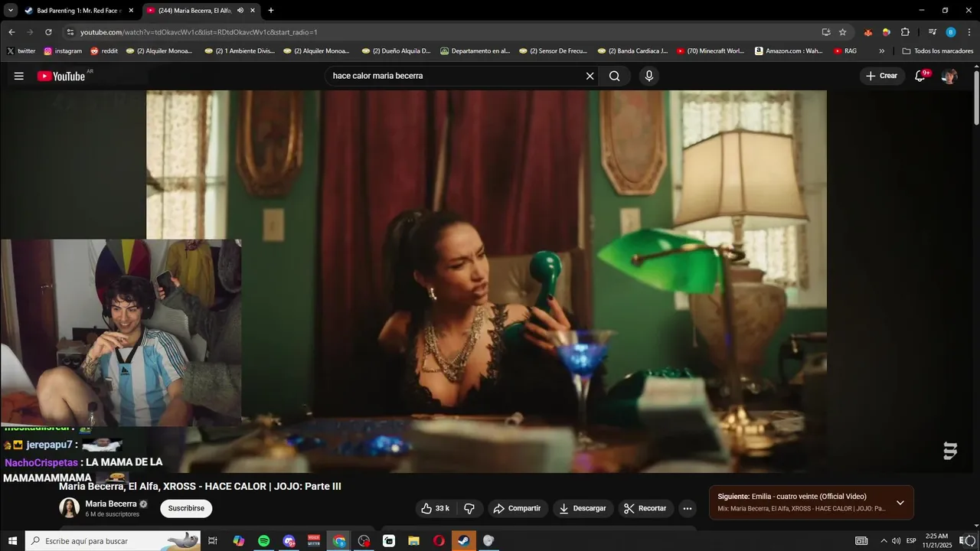Click the Suscribirse button
The height and width of the screenshot is (551, 980).
pyautogui.click(x=186, y=508)
